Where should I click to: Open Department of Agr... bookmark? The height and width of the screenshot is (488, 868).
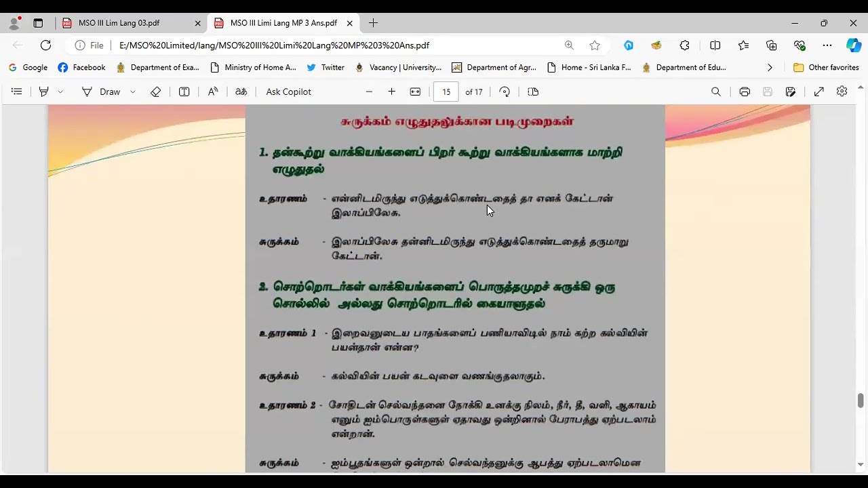coord(494,68)
